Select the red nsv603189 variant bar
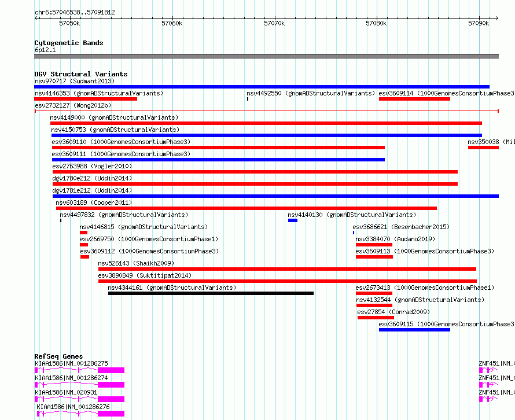 [x=247, y=208]
